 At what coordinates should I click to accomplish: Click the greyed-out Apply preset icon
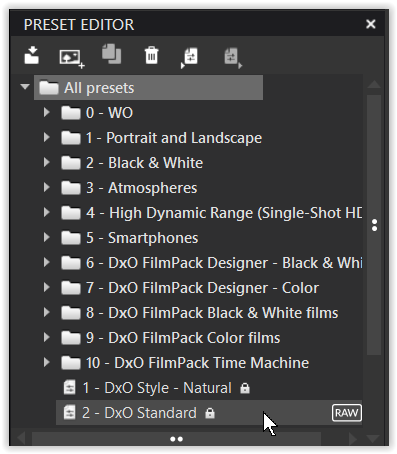pos(233,57)
